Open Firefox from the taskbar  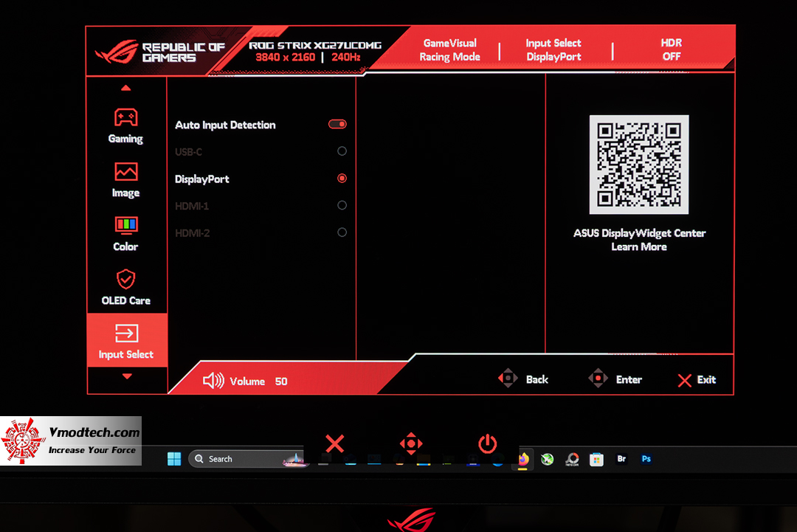522,460
